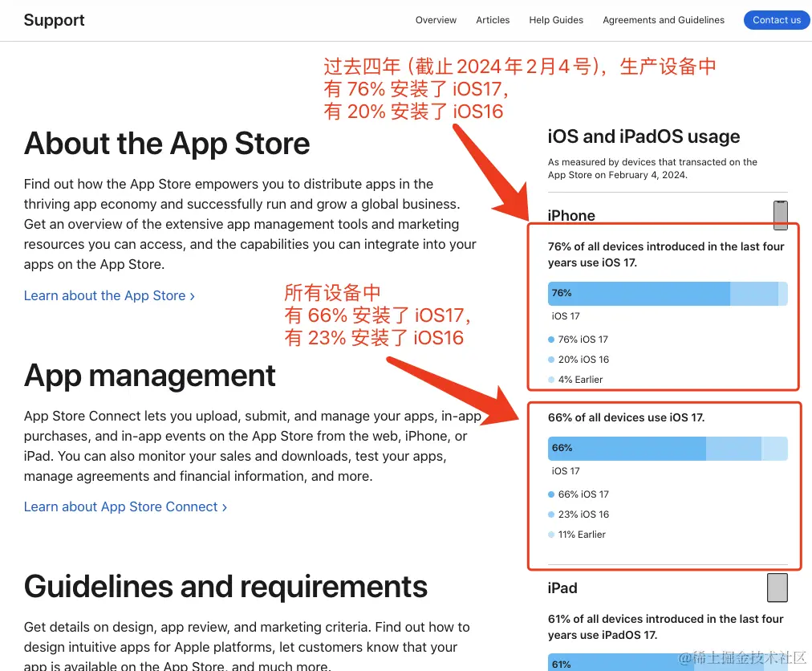
Task: Click the iPad section label
Action: [x=562, y=588]
